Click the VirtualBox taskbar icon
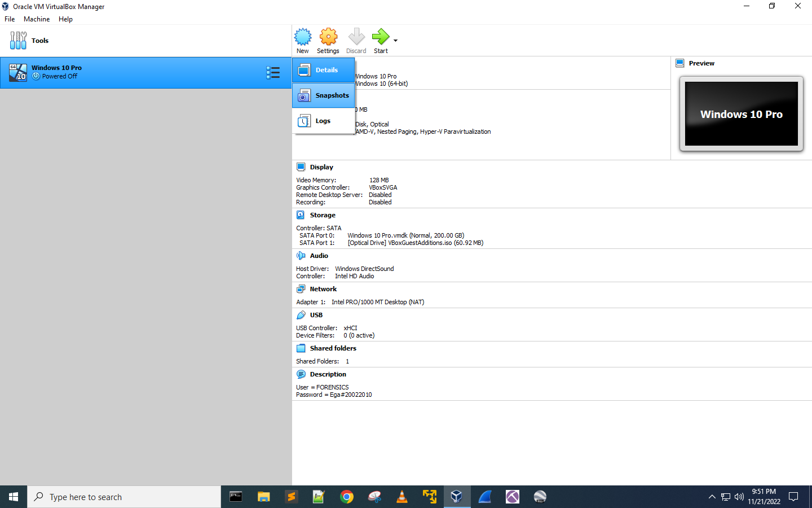The height and width of the screenshot is (508, 812). pyautogui.click(x=457, y=497)
